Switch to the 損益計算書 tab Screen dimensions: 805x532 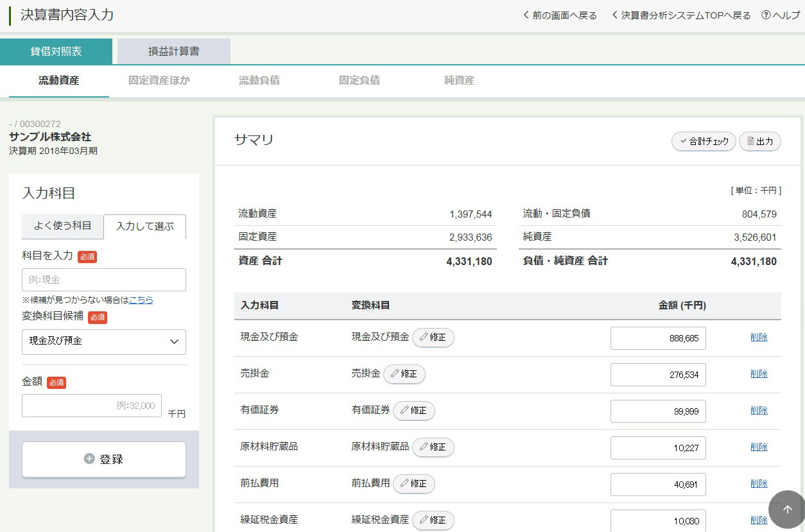click(173, 52)
